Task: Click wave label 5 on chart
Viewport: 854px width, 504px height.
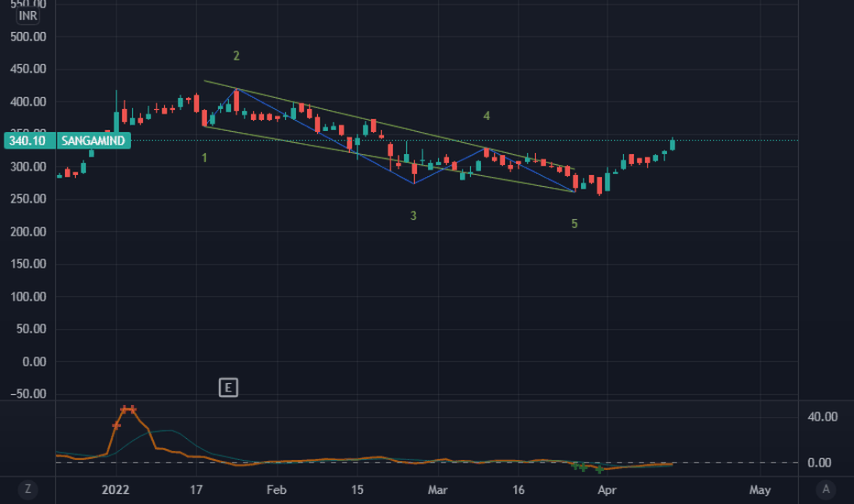Action: 574,224
